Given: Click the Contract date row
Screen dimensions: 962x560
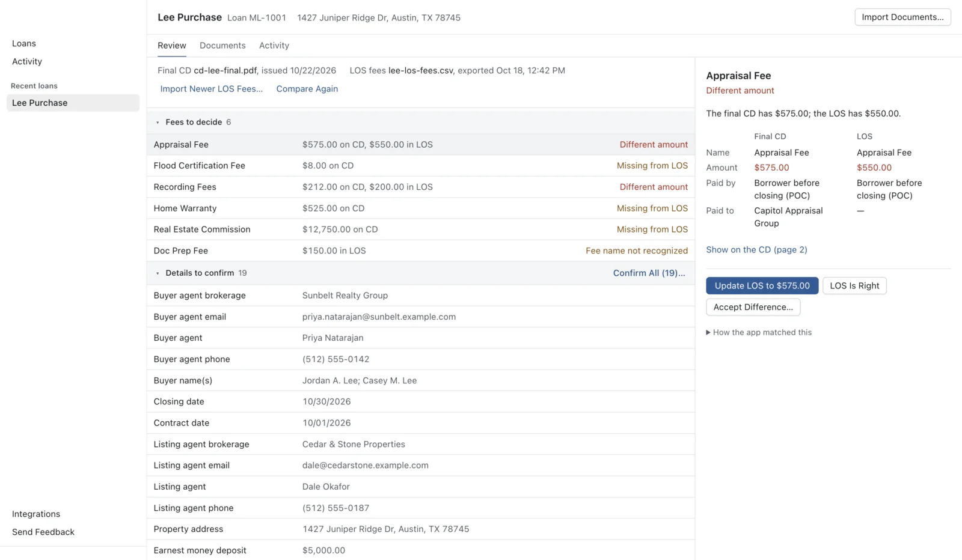Looking at the screenshot, I should [421, 423].
